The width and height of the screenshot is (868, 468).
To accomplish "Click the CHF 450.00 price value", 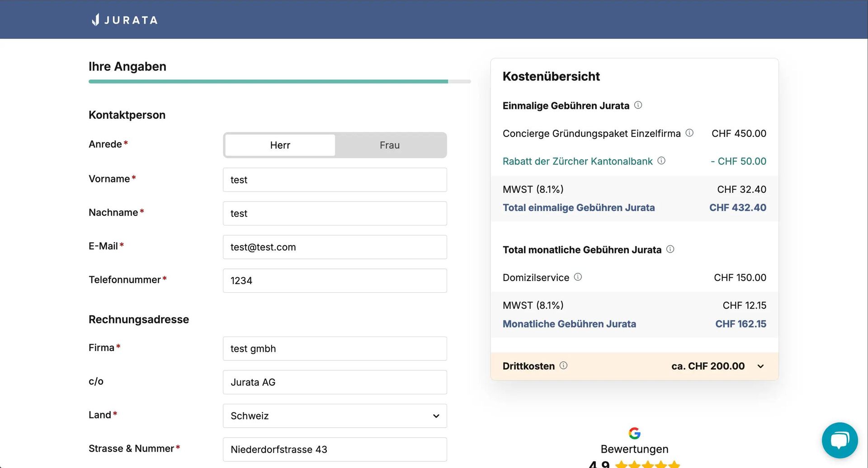I will tap(739, 133).
